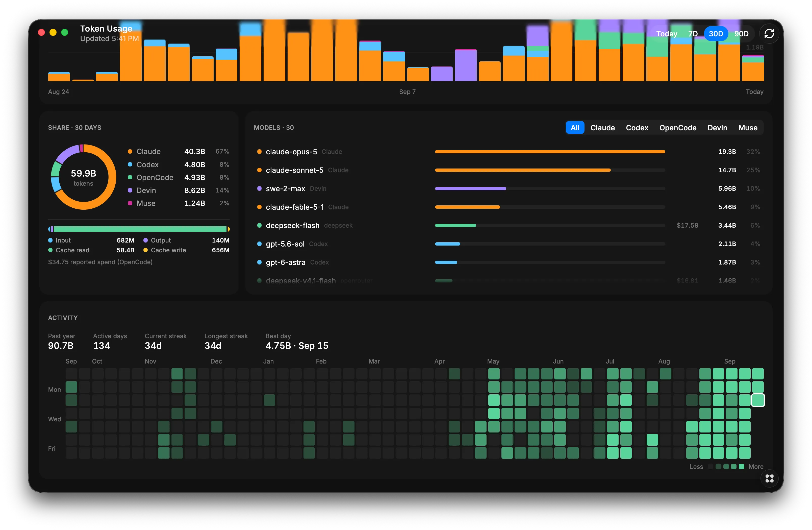The height and width of the screenshot is (530, 812).
Task: Select the gpt-5.6-sol model row
Action: (x=508, y=244)
